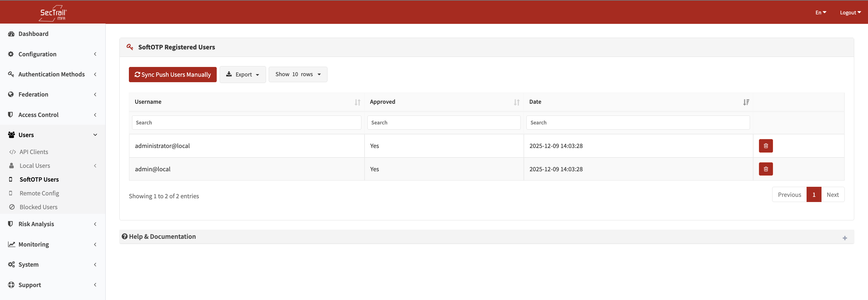Open the Logout menu
This screenshot has width=868, height=300.
coord(850,12)
